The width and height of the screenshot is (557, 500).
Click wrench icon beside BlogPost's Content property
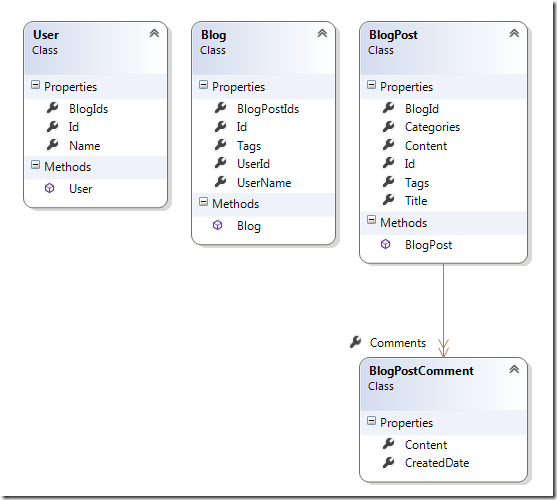click(388, 145)
